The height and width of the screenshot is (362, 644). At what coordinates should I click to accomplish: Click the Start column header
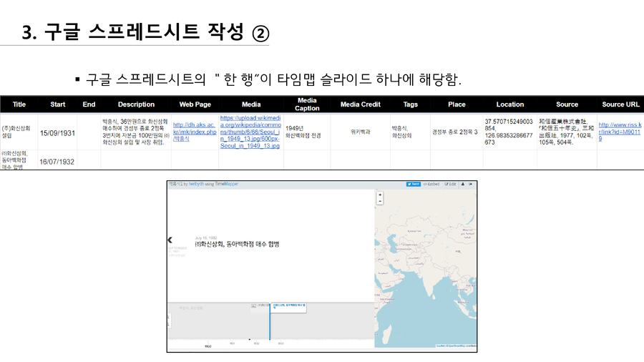click(x=58, y=104)
